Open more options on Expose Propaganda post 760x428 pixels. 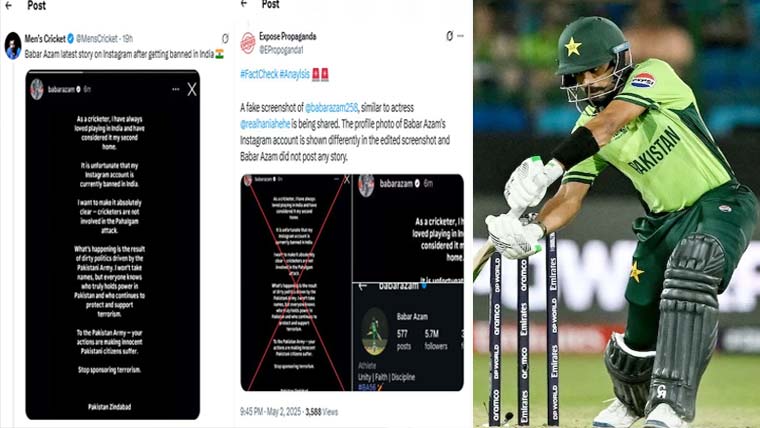tap(460, 36)
